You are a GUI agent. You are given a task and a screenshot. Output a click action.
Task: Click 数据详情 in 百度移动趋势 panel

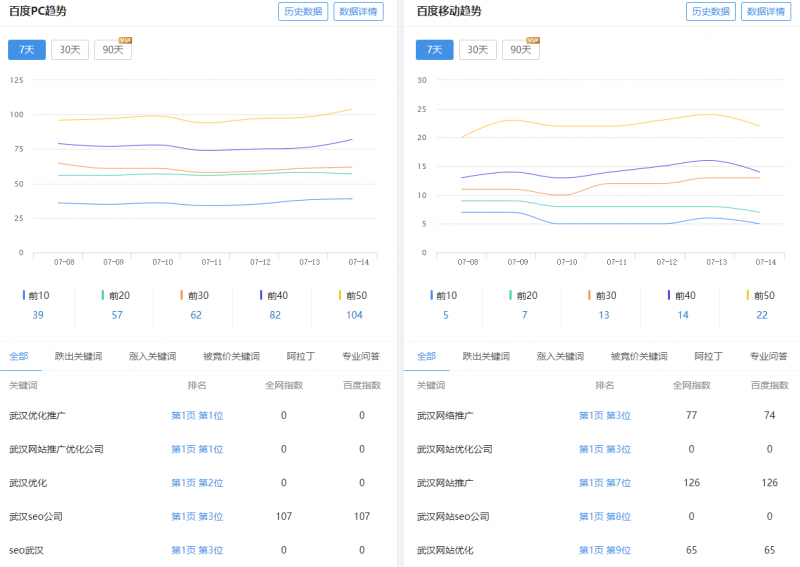tap(767, 12)
